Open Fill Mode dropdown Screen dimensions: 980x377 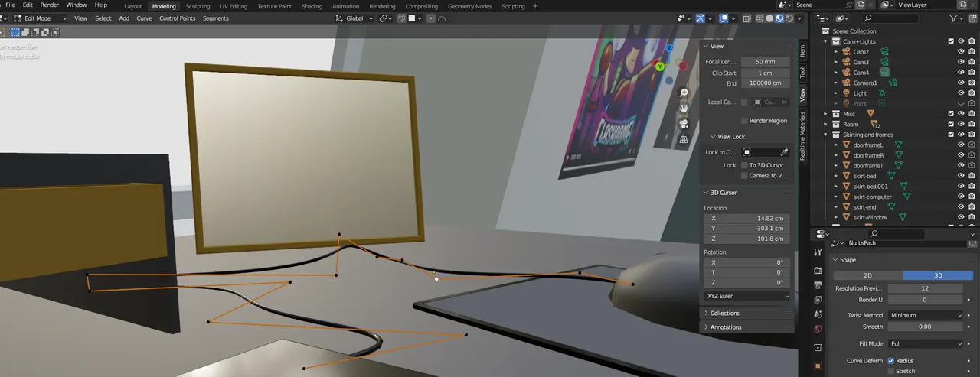pyautogui.click(x=926, y=344)
